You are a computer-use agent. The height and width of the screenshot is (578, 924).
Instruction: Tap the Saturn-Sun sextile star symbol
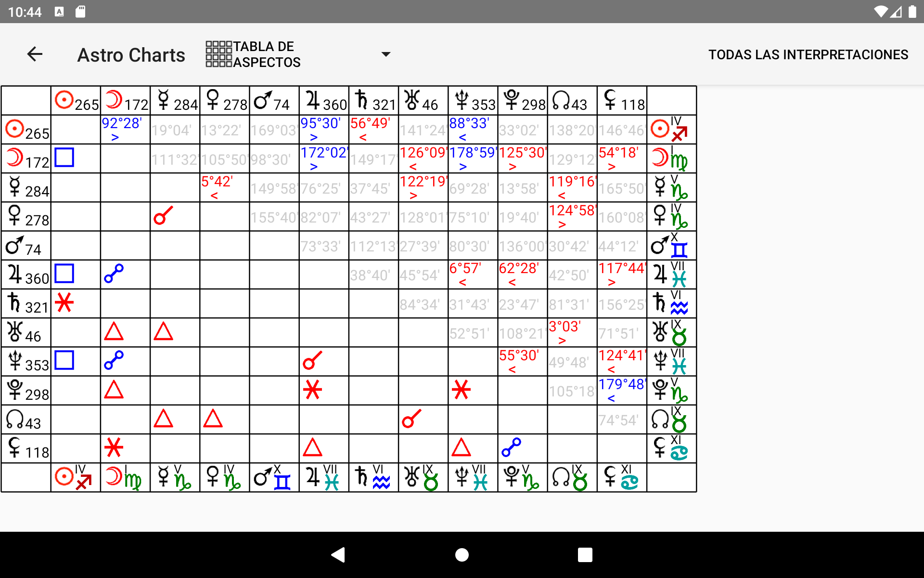tap(64, 302)
